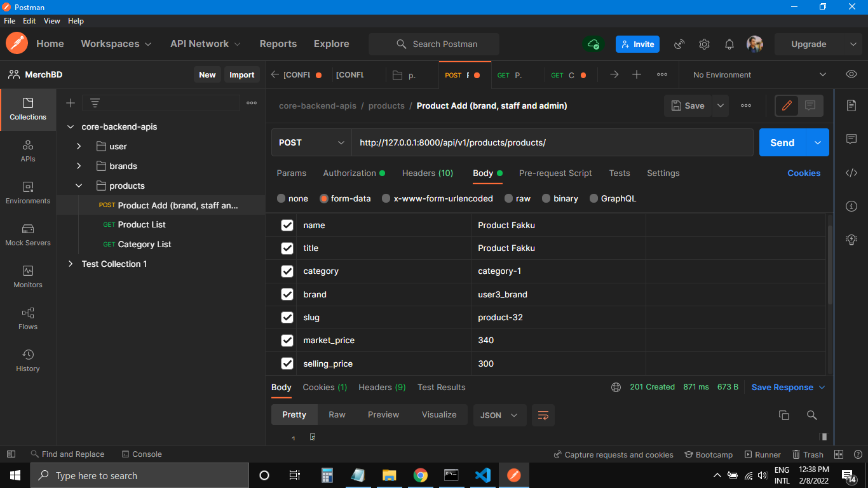Open a new request tab with plus
This screenshot has height=488, width=868.
click(x=637, y=74)
